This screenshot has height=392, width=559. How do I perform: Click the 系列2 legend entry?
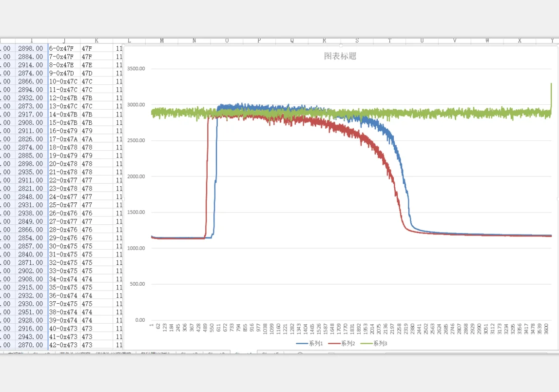(342, 344)
